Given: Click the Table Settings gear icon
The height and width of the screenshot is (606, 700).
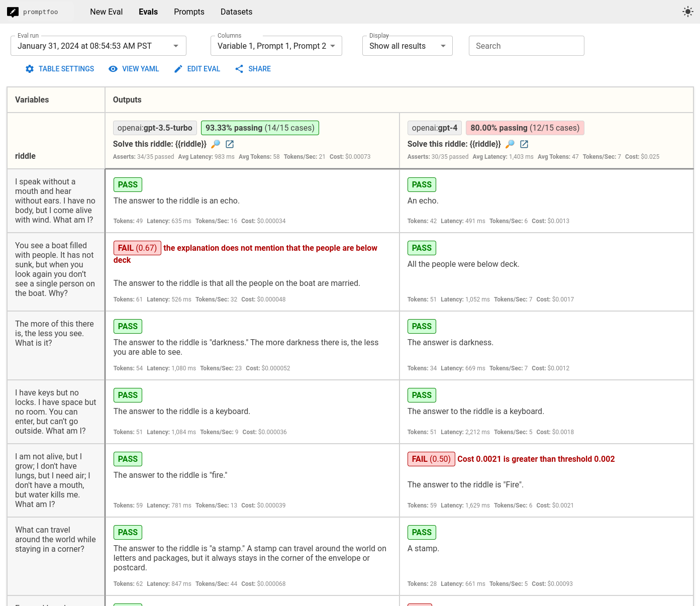Looking at the screenshot, I should pos(30,69).
